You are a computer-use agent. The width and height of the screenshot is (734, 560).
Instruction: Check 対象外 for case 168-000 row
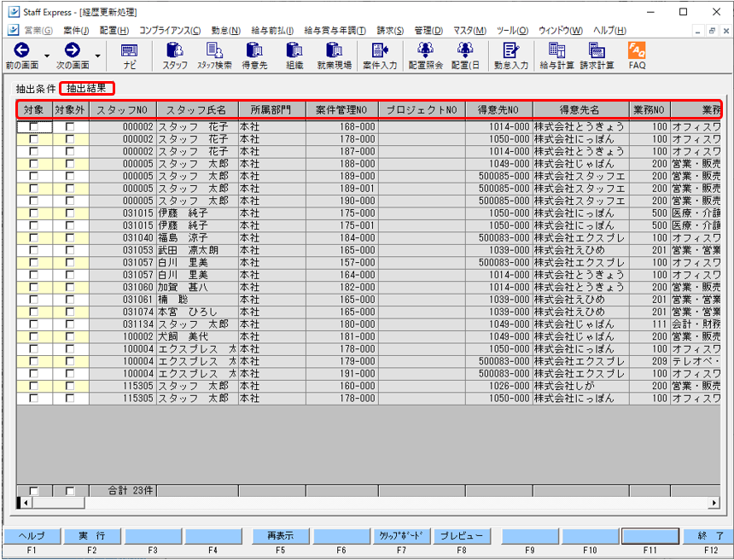[70, 127]
